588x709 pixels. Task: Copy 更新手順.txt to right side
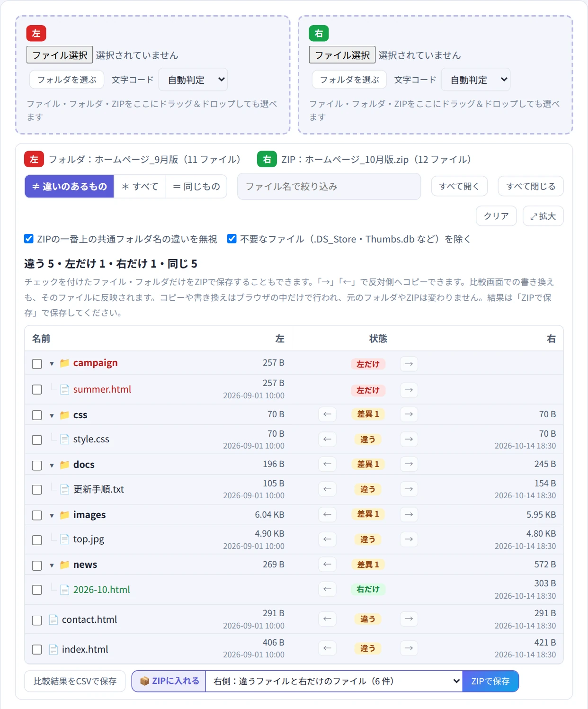coord(409,489)
